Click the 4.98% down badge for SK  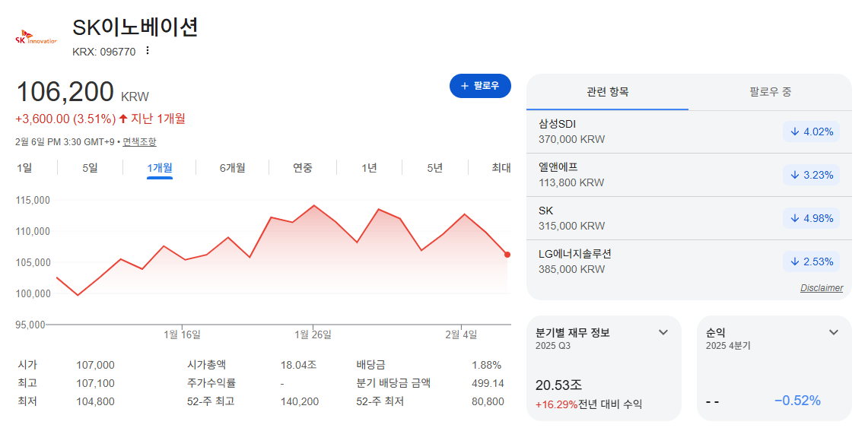(811, 218)
